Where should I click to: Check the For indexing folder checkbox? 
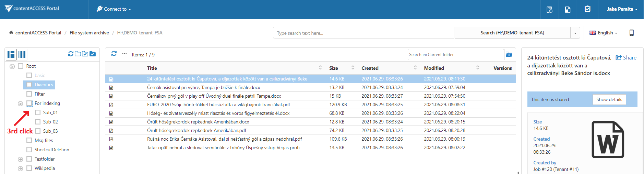29,103
